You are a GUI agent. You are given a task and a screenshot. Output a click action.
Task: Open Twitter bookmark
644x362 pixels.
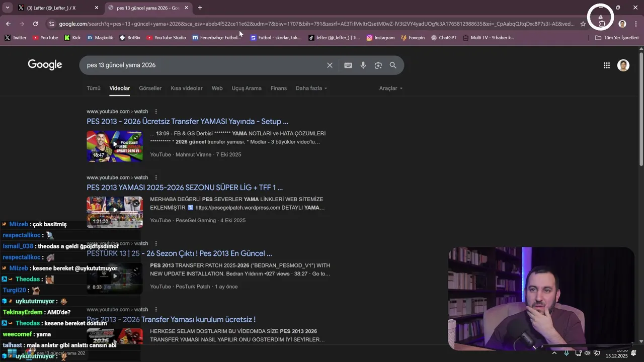[16, 38]
